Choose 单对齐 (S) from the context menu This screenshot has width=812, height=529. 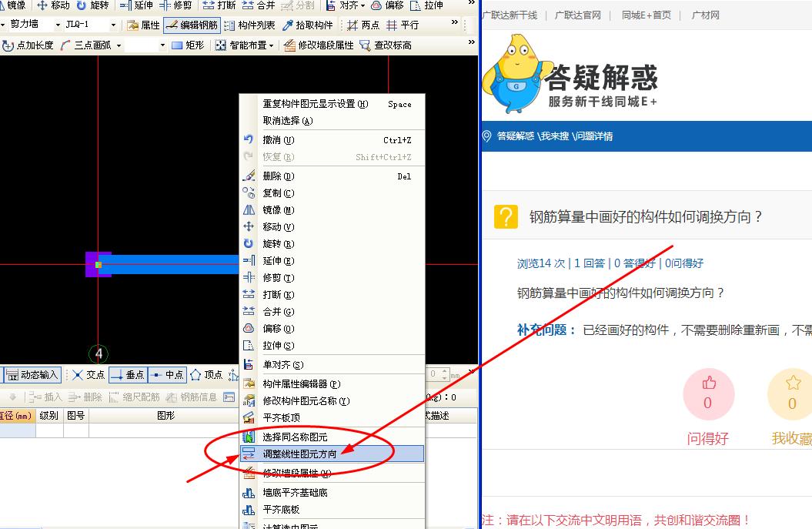(x=332, y=365)
